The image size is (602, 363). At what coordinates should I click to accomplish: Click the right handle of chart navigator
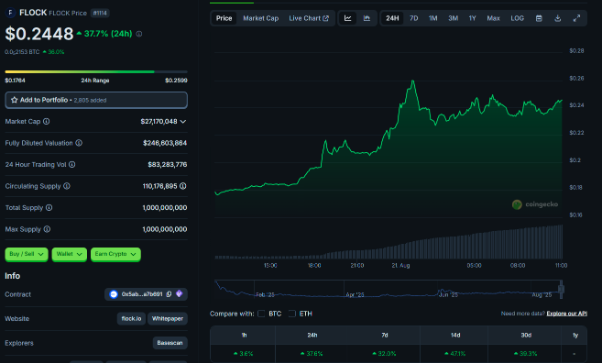[x=561, y=289]
